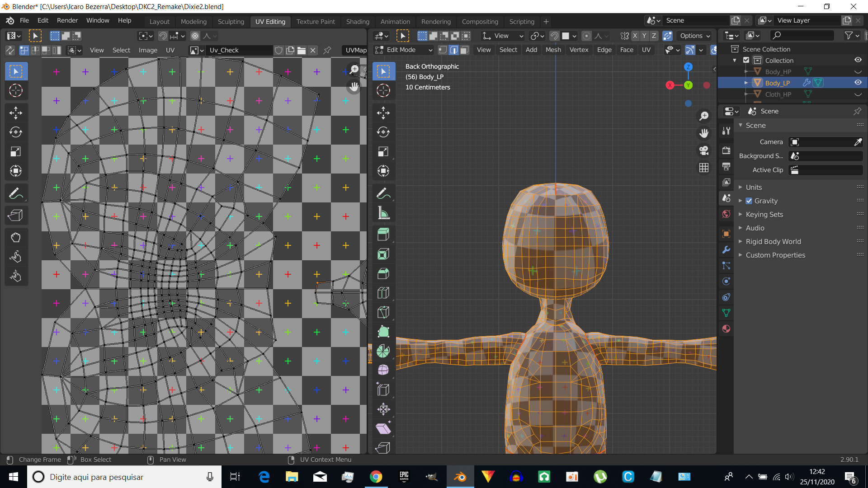
Task: Open the Modifier properties tab
Action: click(x=726, y=250)
